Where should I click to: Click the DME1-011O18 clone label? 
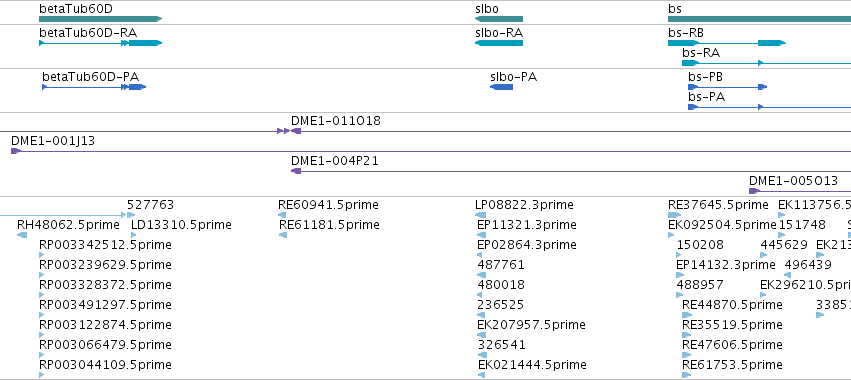pyautogui.click(x=336, y=121)
